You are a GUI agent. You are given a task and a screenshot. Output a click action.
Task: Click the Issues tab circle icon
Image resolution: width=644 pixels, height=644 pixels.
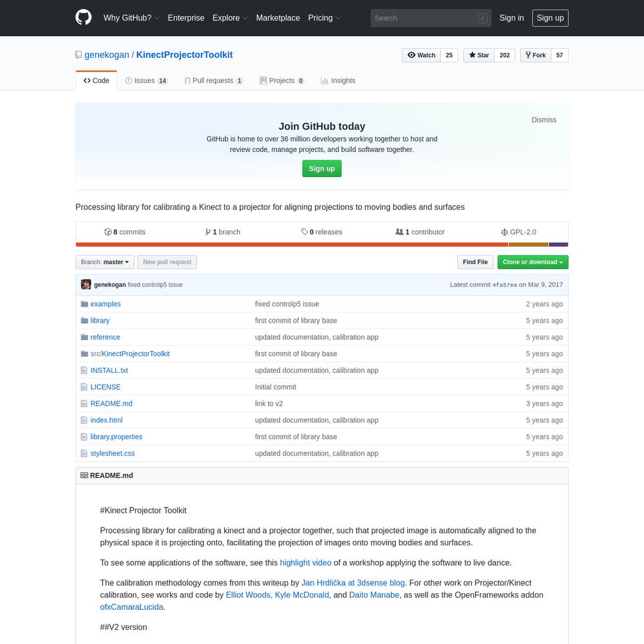[129, 80]
